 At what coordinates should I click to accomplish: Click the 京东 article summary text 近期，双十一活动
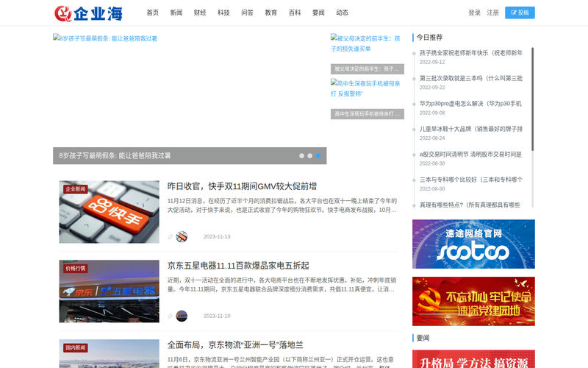(x=282, y=285)
